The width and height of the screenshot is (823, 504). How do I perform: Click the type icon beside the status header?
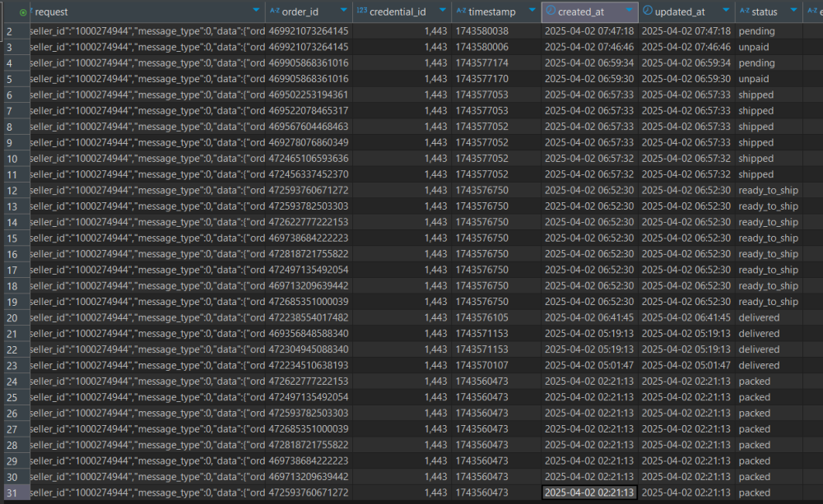[x=744, y=12]
